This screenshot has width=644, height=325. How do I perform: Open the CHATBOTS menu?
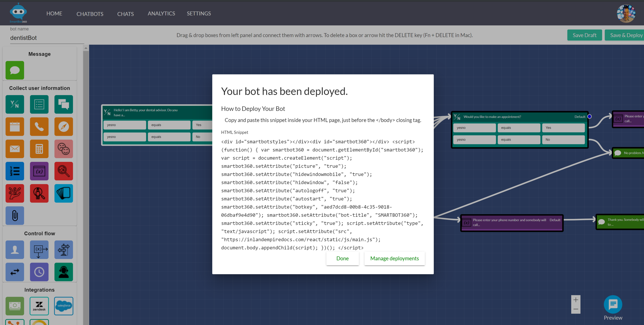pyautogui.click(x=90, y=14)
